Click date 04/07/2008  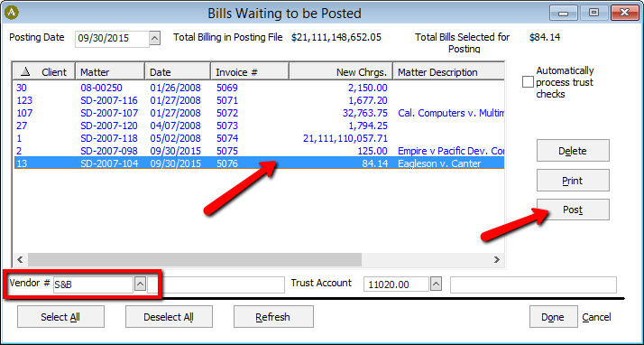(x=175, y=126)
